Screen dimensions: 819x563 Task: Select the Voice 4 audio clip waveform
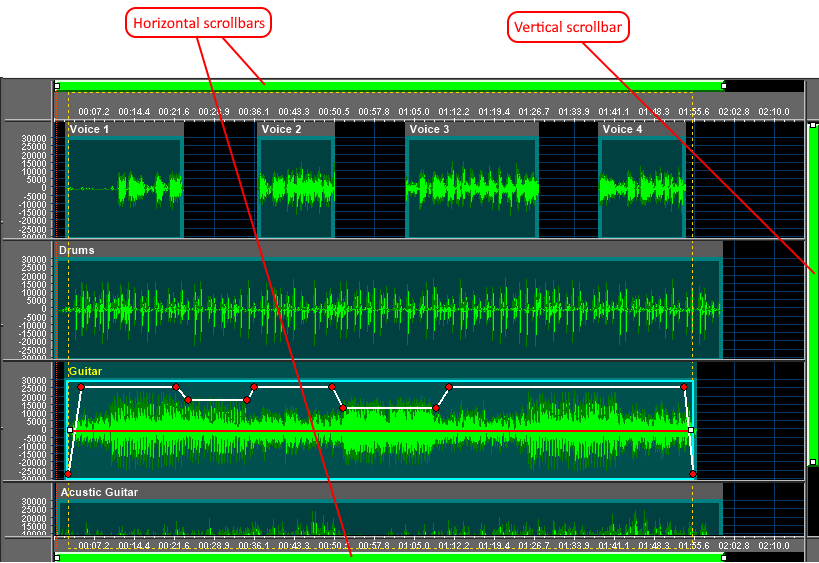pos(634,188)
